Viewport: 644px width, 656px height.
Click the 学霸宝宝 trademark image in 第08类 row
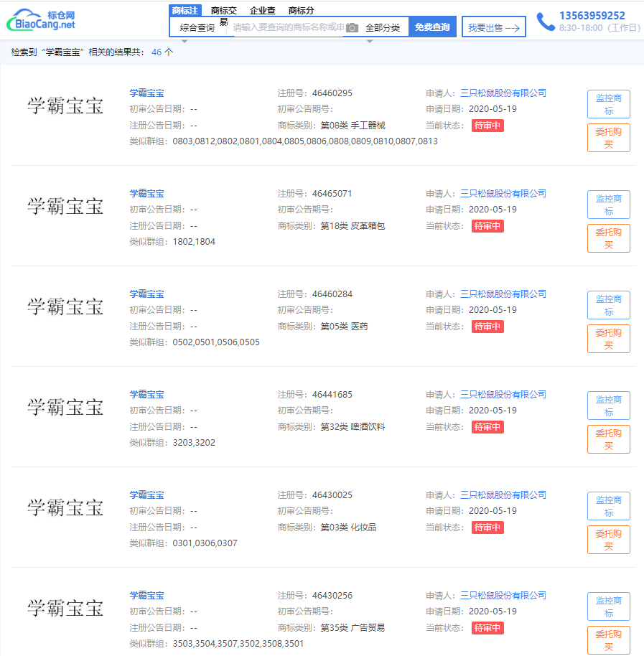tap(65, 106)
